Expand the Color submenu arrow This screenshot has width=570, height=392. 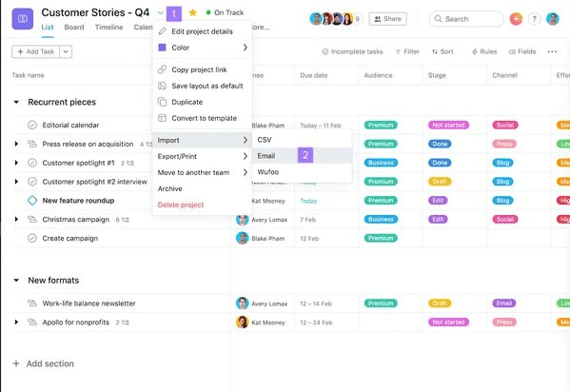tap(245, 48)
